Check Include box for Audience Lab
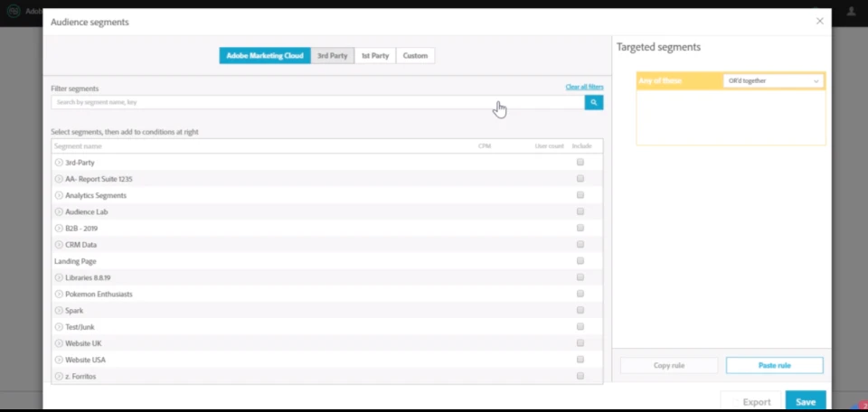The image size is (868, 412). [x=580, y=211]
